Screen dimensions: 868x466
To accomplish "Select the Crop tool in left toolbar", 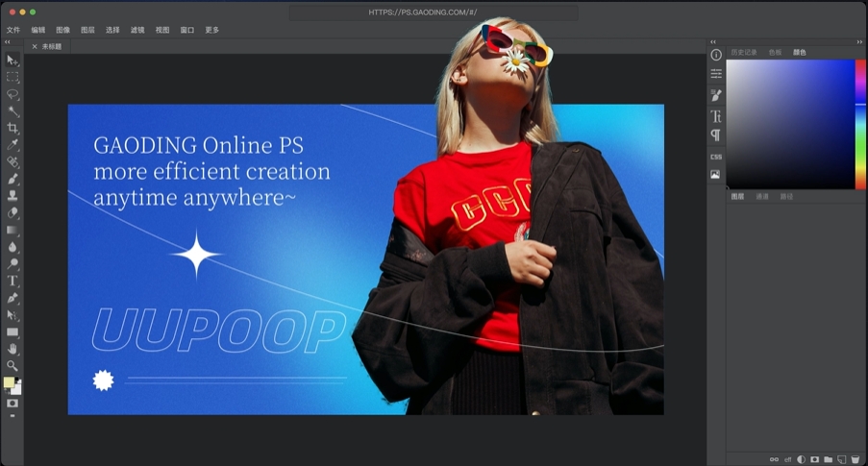I will coord(12,128).
